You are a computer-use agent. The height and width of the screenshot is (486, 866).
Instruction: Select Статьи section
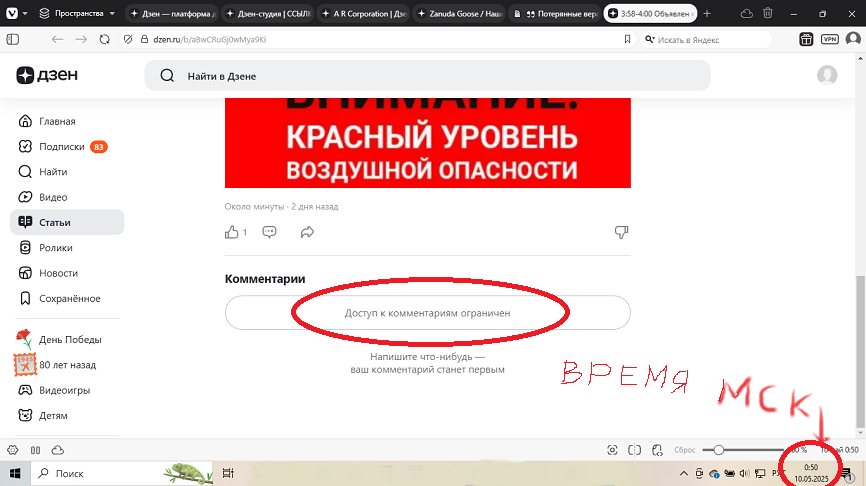67,222
